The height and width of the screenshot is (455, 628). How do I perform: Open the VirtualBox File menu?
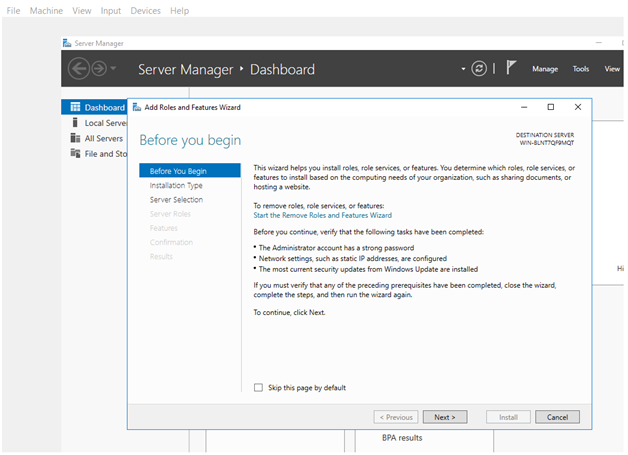(13, 11)
